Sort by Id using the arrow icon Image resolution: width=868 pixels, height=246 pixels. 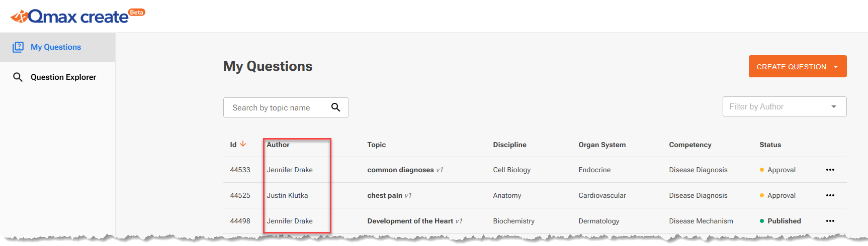(x=243, y=144)
